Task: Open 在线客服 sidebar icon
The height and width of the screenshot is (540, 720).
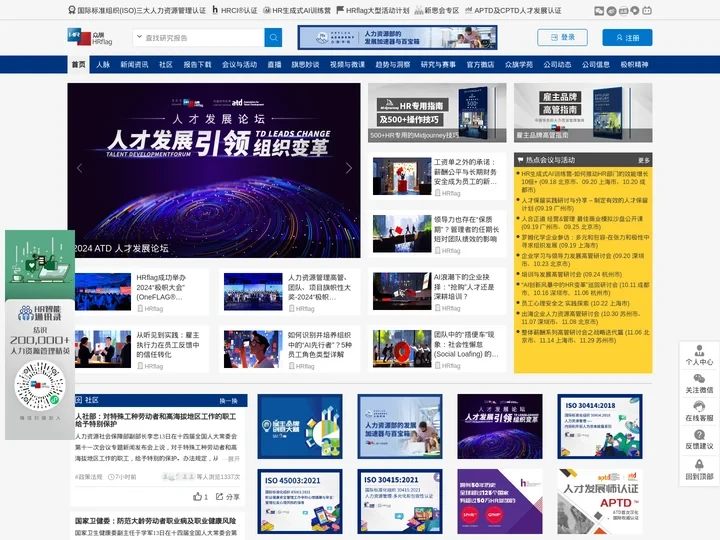Action: pos(699,411)
